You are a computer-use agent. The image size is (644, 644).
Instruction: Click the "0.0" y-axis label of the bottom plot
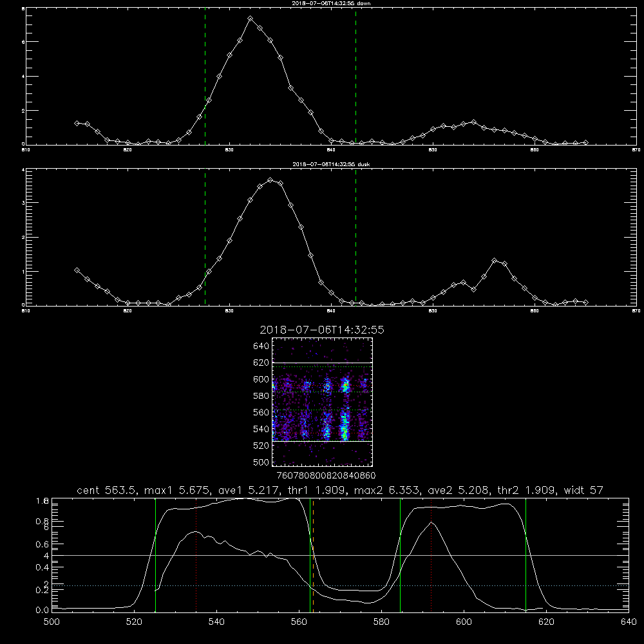point(43,611)
